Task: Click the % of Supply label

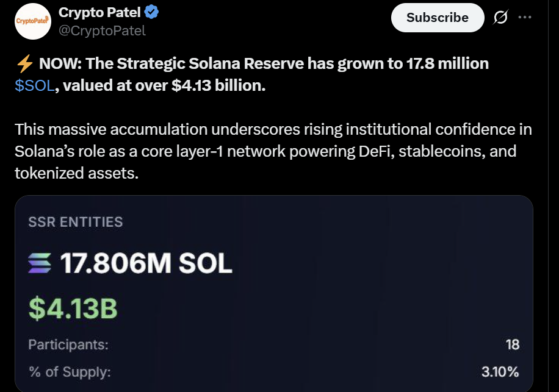Action: point(70,371)
